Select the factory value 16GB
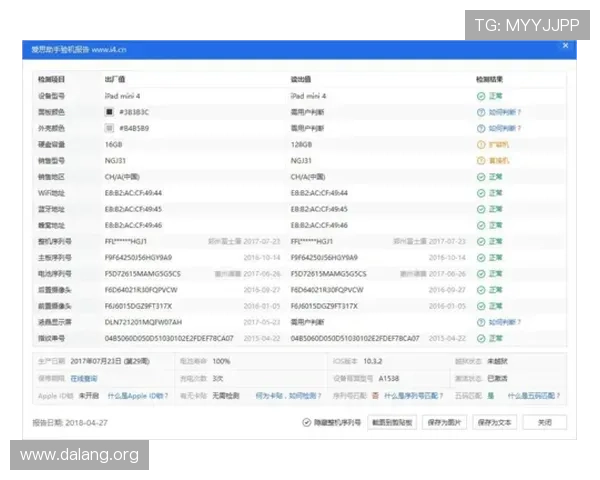Screen dimensions: 600x480 [113, 145]
